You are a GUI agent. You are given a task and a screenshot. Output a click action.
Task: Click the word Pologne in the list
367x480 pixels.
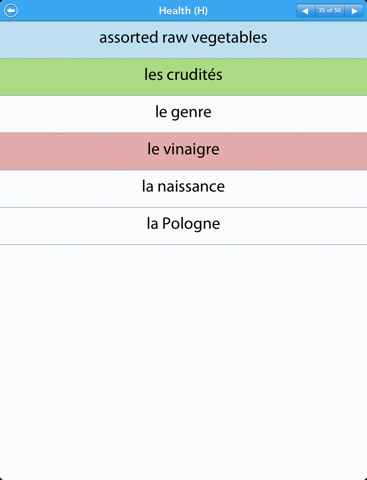[191, 224]
